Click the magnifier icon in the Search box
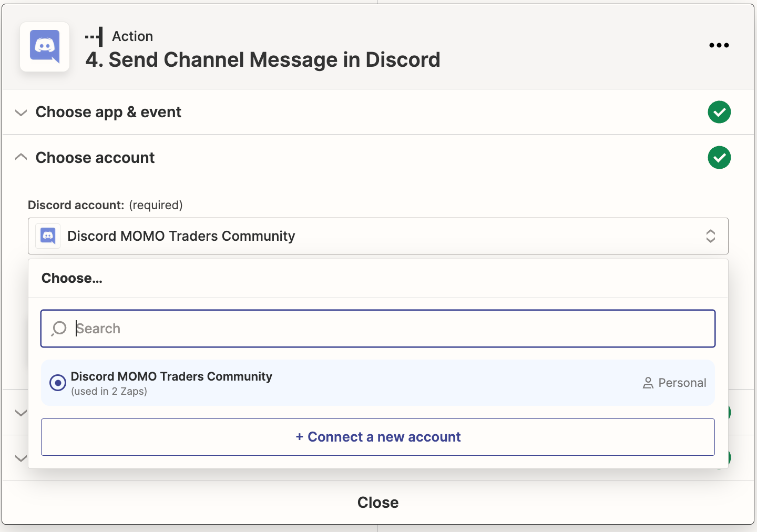Viewport: 757px width, 532px height. pos(59,329)
